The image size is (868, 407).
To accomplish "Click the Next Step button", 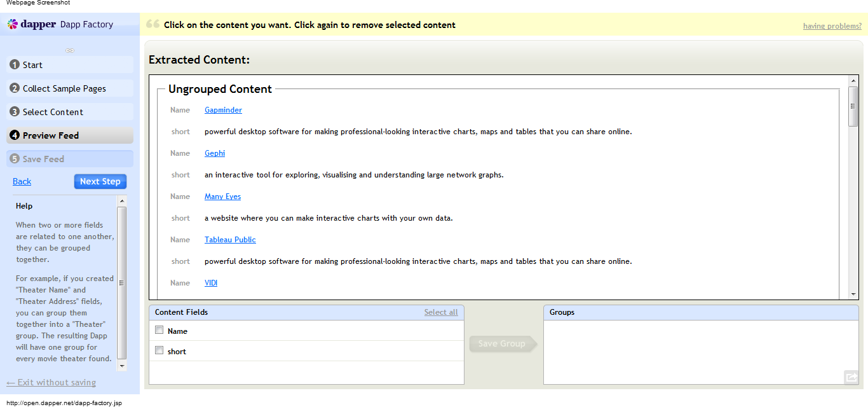I will pyautogui.click(x=100, y=181).
